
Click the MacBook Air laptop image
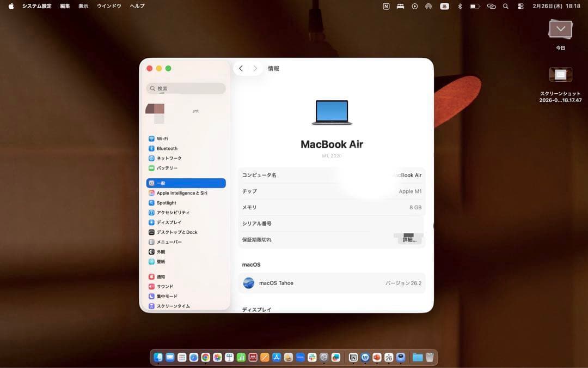[x=332, y=112]
